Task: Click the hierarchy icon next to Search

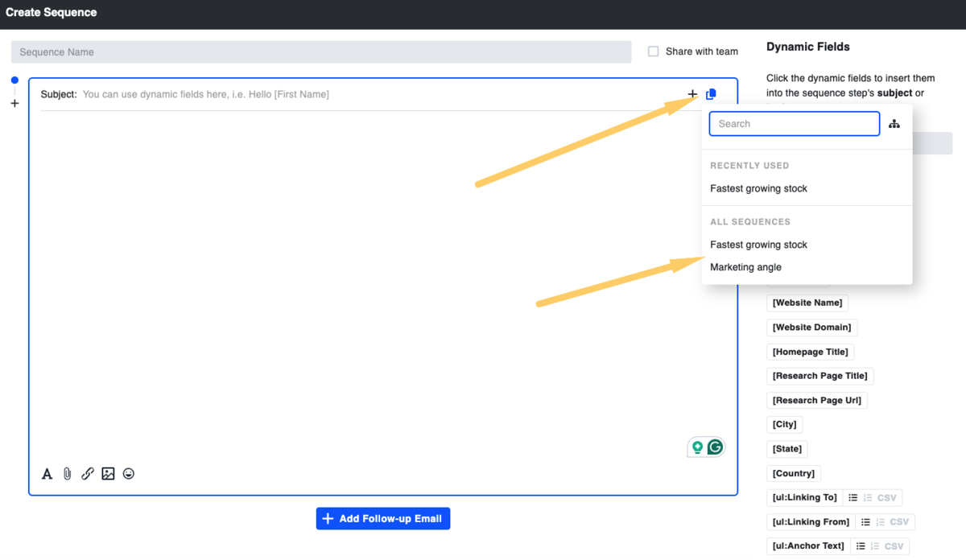Action: click(x=894, y=124)
